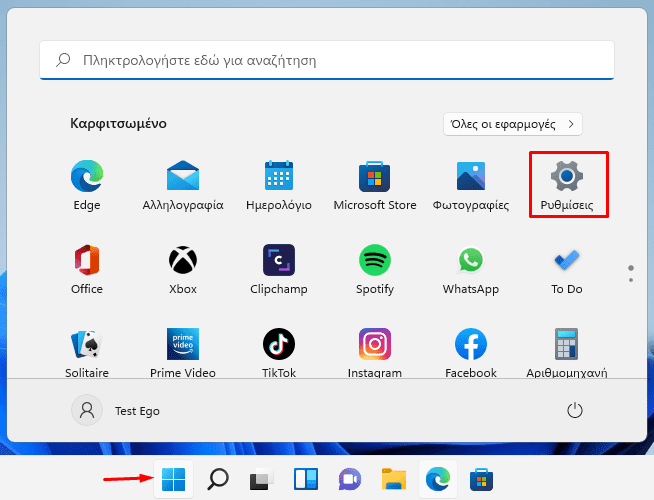Open the Instagram app
Image resolution: width=654 pixels, height=500 pixels.
(x=375, y=352)
